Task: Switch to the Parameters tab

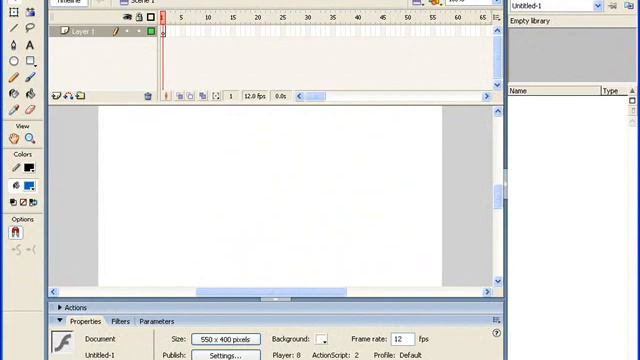Action: (x=157, y=321)
